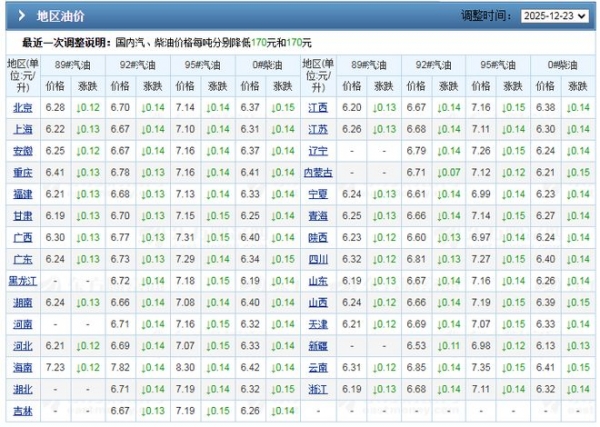View 广东 oil price details

(22, 259)
